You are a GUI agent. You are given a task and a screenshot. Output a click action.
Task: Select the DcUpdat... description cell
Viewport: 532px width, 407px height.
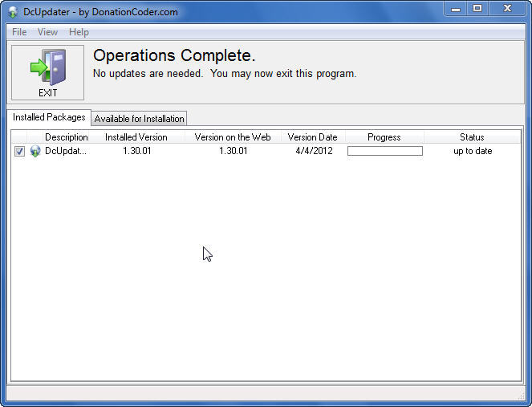(x=66, y=151)
